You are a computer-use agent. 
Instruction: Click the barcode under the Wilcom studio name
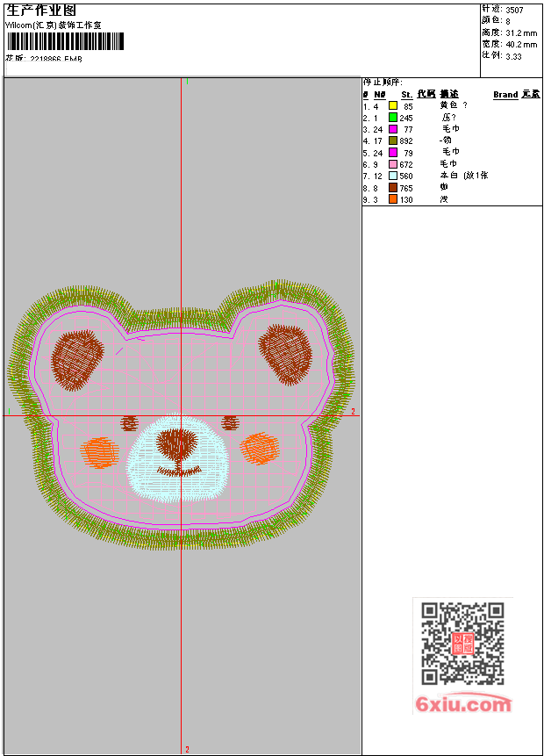pyautogui.click(x=66, y=42)
